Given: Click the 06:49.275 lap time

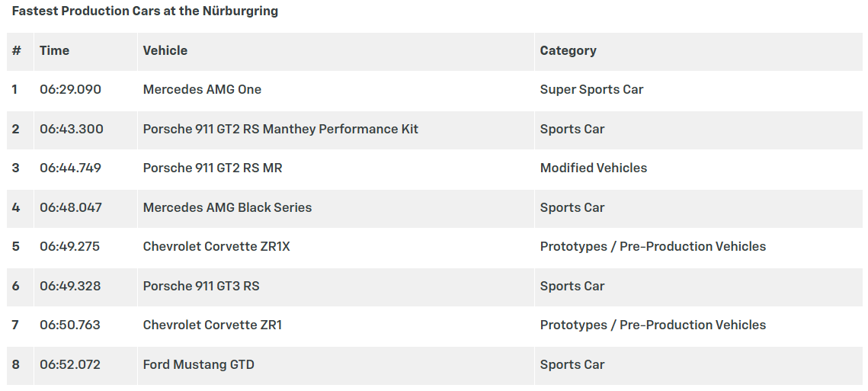Looking at the screenshot, I should pos(69,247).
